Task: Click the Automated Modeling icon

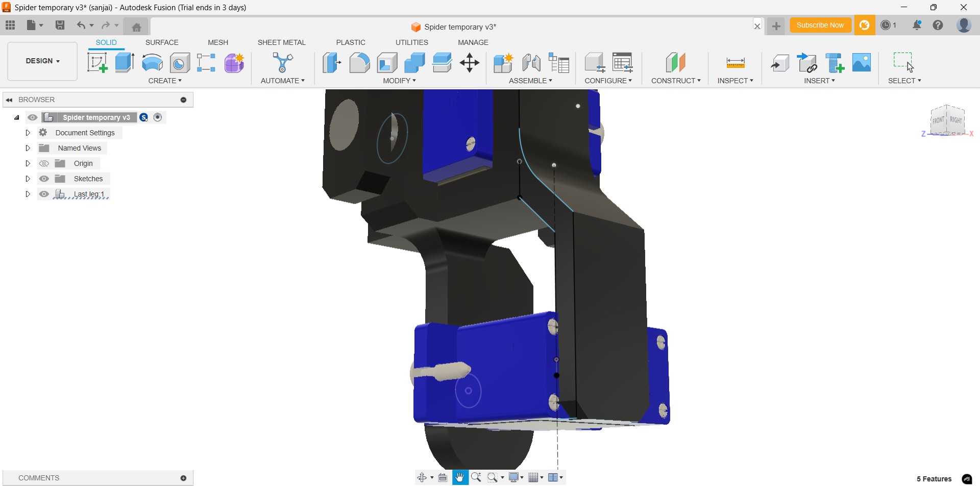Action: (283, 63)
